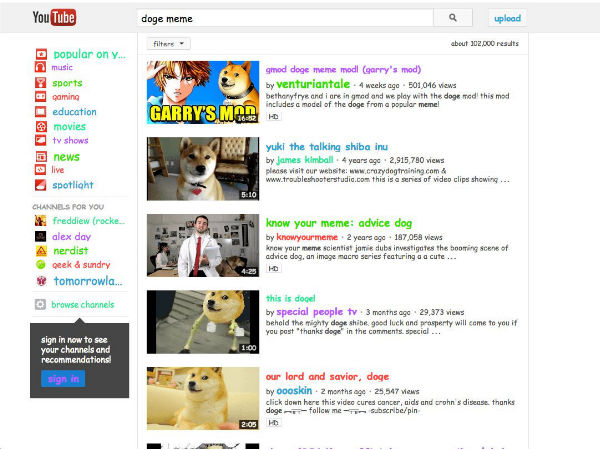Click the browse channels gear icon
The image size is (600, 450).
pyautogui.click(x=40, y=304)
